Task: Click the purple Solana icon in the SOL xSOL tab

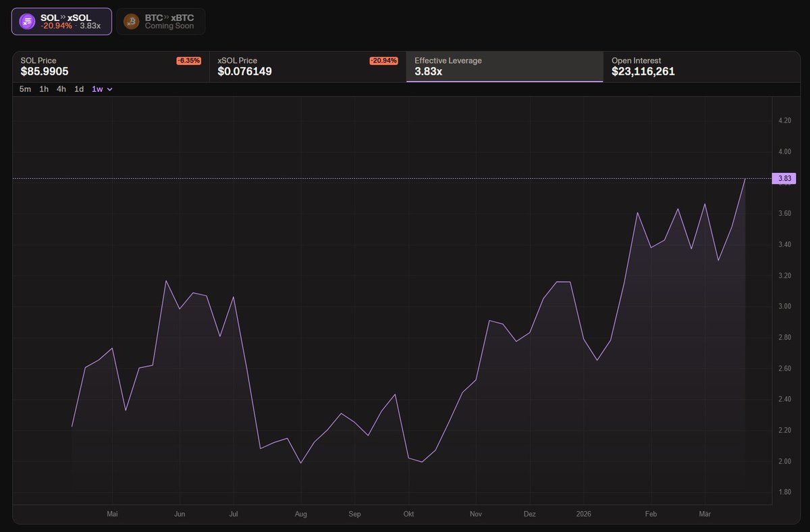Action: (27, 22)
